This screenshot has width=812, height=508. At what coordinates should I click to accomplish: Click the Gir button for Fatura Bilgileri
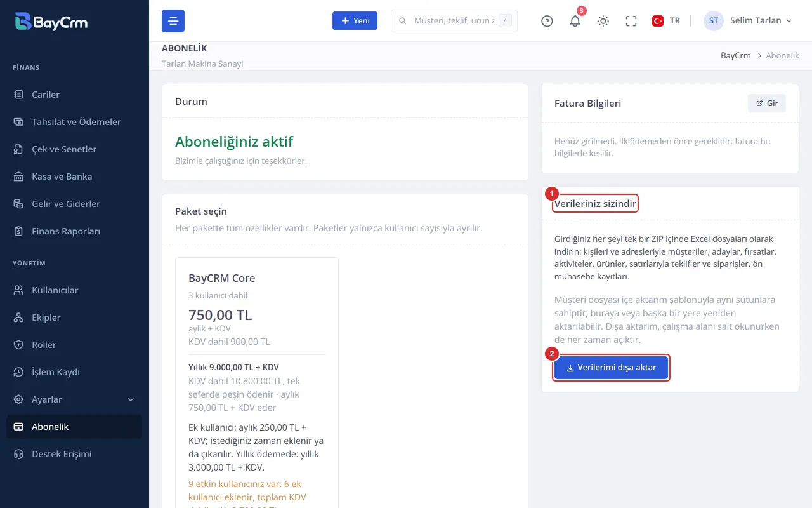767,103
